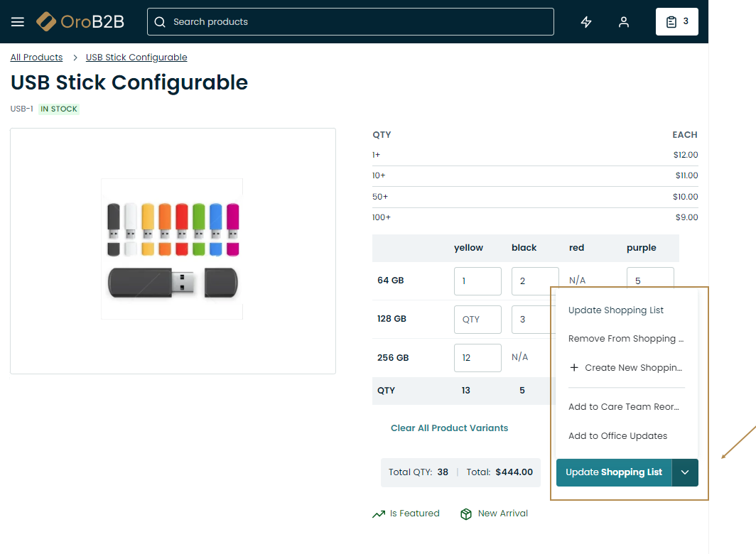Focus the Search products field
Screen dimensions: 756x554
pos(355,22)
